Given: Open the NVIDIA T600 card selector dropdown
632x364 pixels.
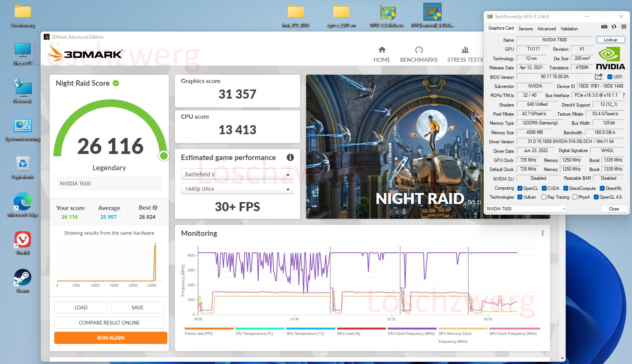Looking at the screenshot, I should click(527, 209).
